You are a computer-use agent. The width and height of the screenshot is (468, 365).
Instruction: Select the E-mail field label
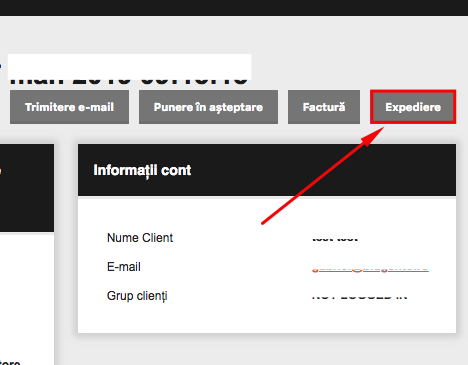click(x=124, y=267)
